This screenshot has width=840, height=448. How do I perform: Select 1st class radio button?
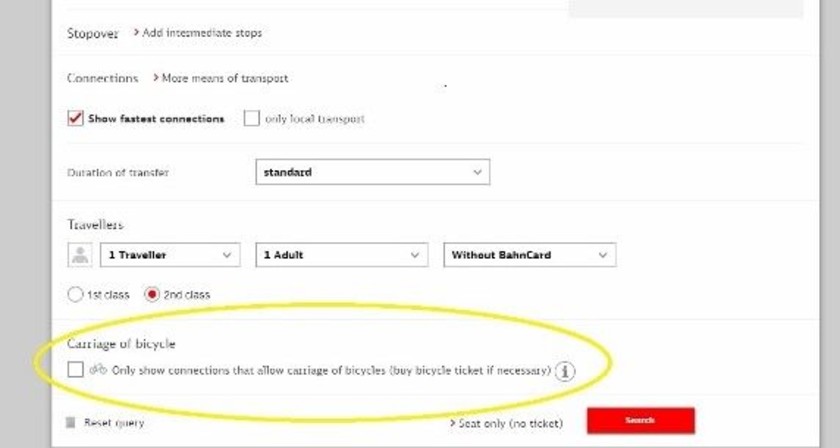click(75, 295)
